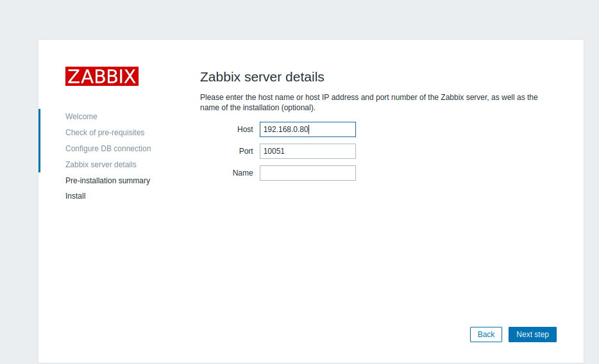Click the Zabbix server details heading

tap(262, 77)
